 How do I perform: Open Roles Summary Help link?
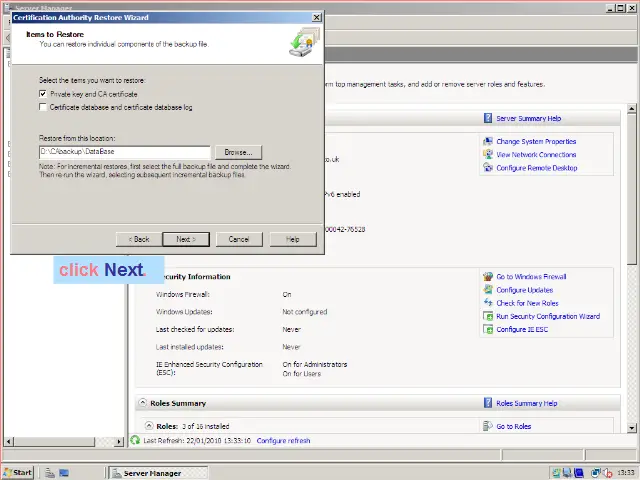point(527,403)
